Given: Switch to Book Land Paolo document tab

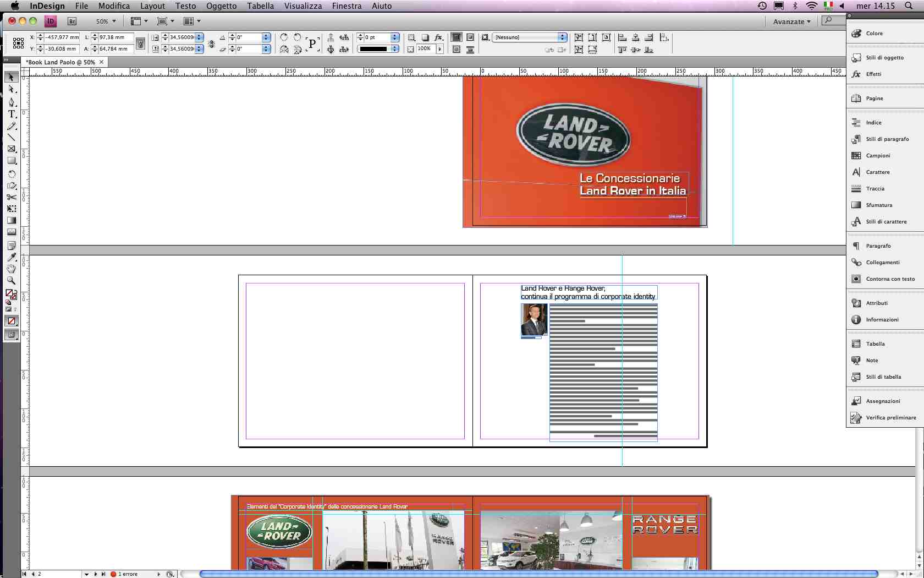Looking at the screenshot, I should click(x=64, y=62).
